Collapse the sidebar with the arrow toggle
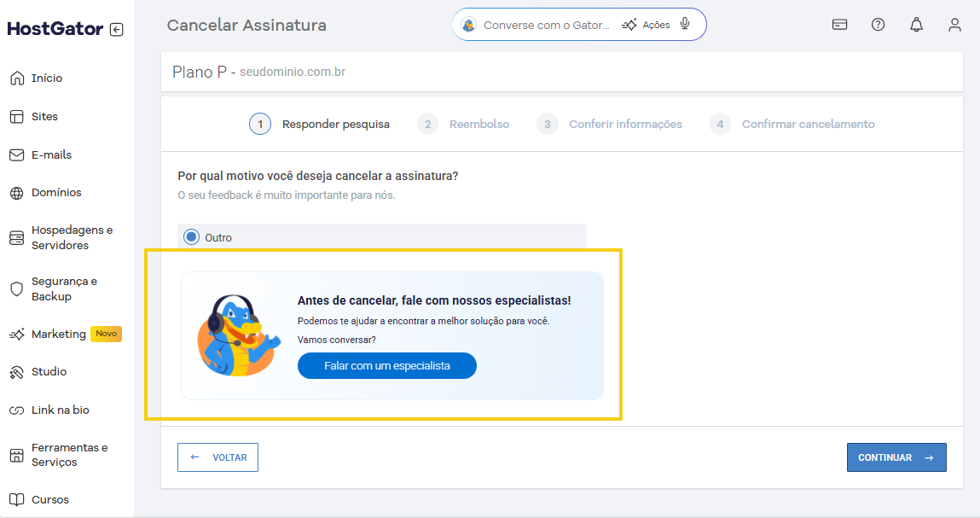Viewport: 980px width, 518px height. coord(117,28)
